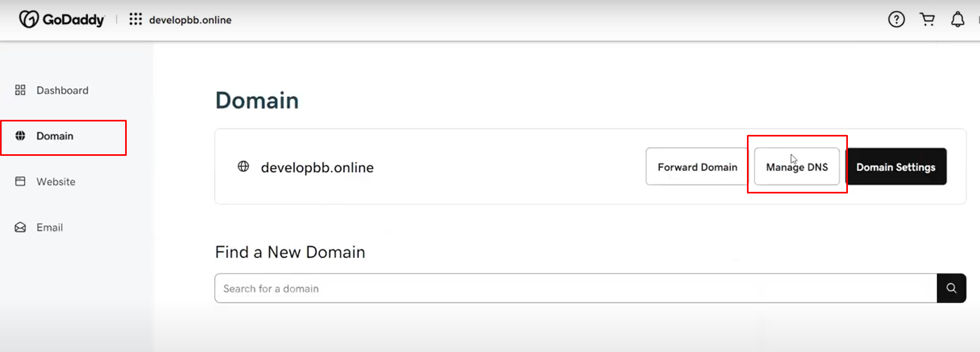The width and height of the screenshot is (980, 352).
Task: Click the Website window icon in sidebar
Action: pyautogui.click(x=20, y=181)
